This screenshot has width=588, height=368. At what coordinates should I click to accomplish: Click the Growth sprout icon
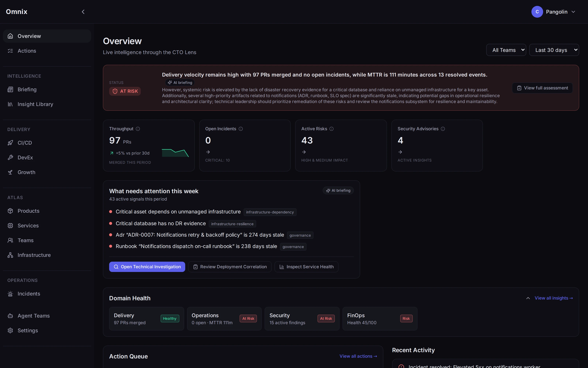click(x=10, y=172)
